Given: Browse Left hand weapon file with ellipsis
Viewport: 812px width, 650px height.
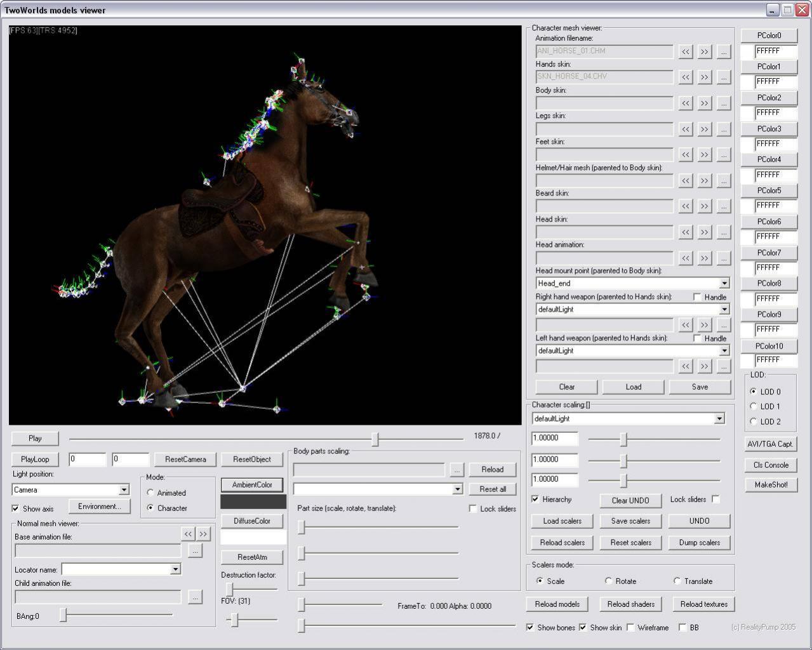Looking at the screenshot, I should 723,366.
